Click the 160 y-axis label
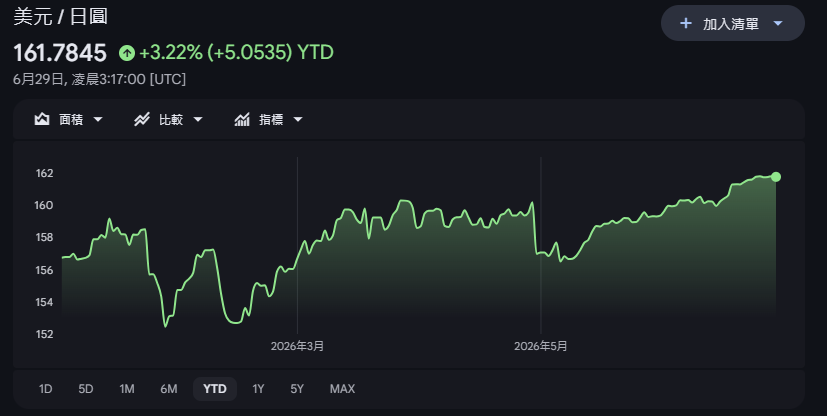The width and height of the screenshot is (827, 416). [x=44, y=206]
